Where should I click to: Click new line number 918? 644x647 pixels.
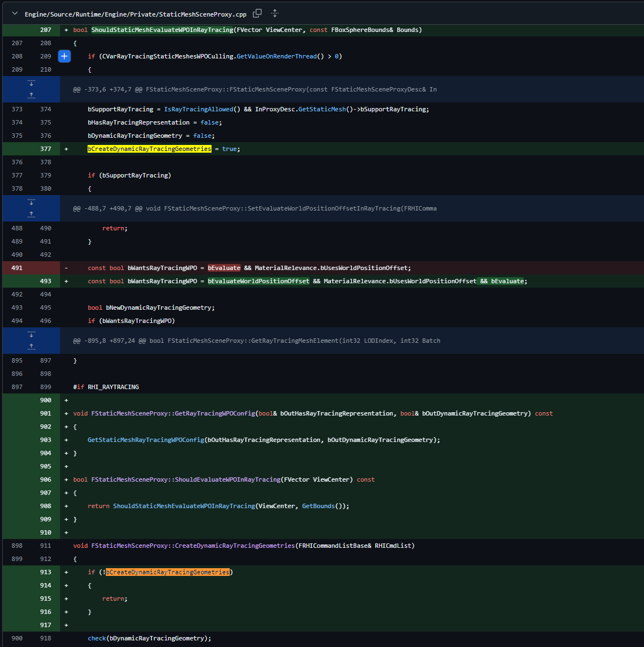click(x=46, y=638)
